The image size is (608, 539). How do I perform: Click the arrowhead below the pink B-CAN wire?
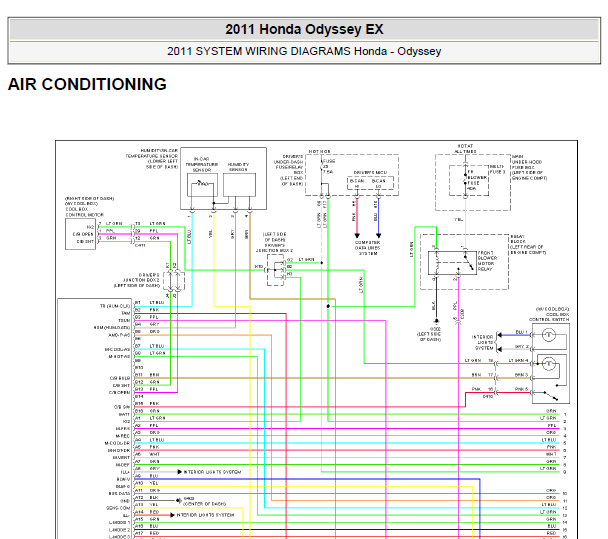click(357, 235)
